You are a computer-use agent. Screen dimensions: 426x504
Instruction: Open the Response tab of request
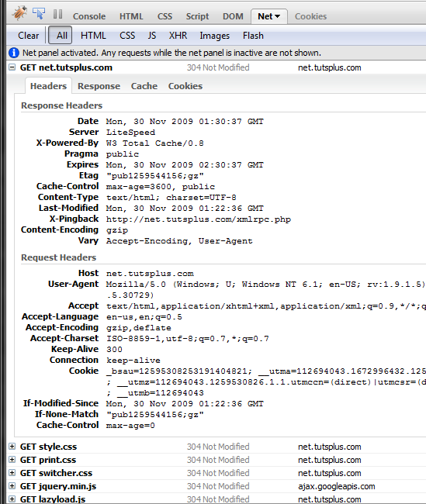(99, 86)
